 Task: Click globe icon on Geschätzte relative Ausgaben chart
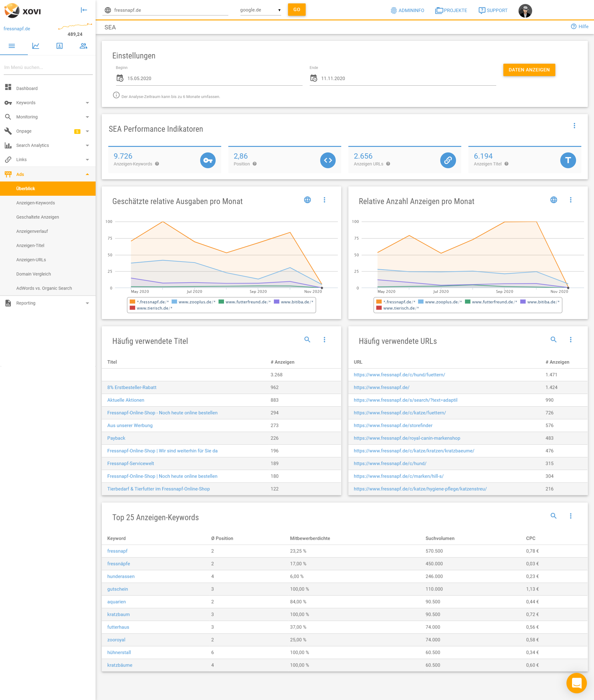tap(308, 200)
